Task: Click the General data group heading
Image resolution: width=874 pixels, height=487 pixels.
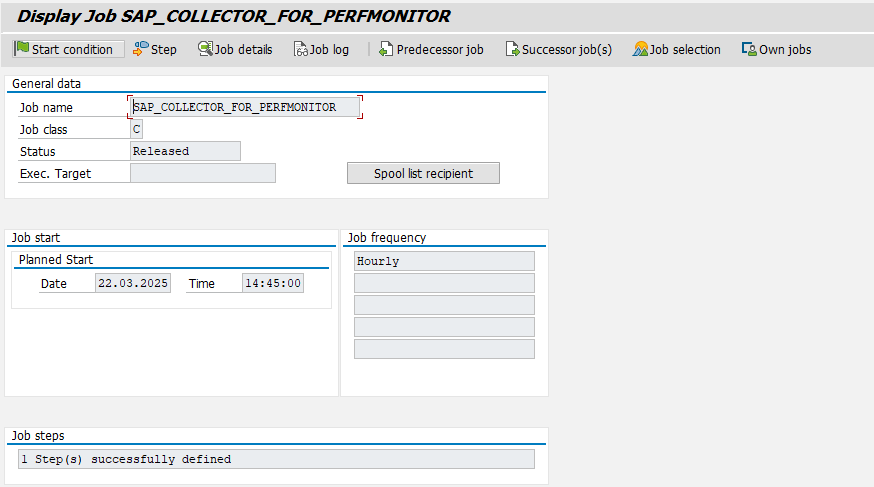Action: point(46,84)
